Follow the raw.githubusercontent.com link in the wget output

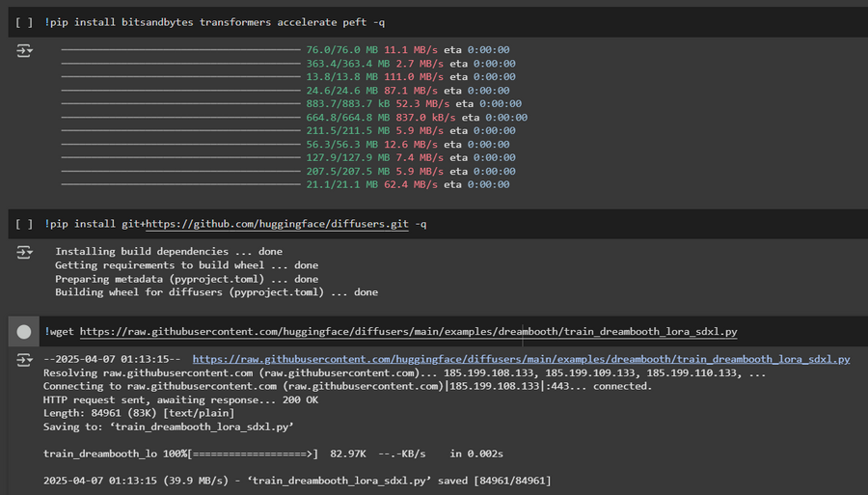(x=521, y=359)
